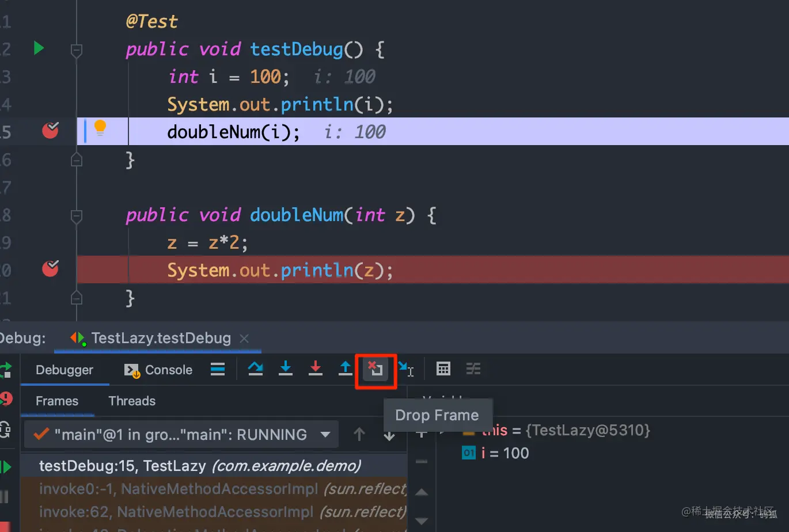This screenshot has width=789, height=532.
Task: Collapse the testDebug method at its opening fold marker
Action: click(76, 51)
